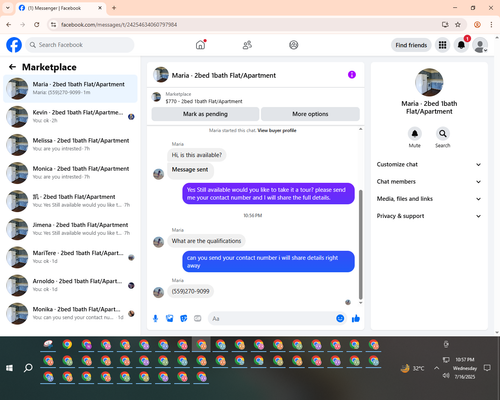This screenshot has height=400, width=500.
Task: Open the conversation with Monika
Action: (x=70, y=313)
